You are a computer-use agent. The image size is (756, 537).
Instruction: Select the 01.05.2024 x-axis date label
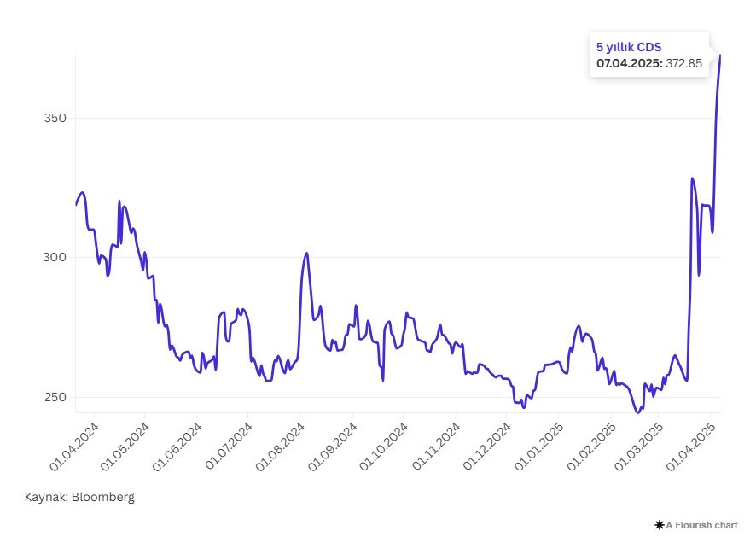coord(126,445)
